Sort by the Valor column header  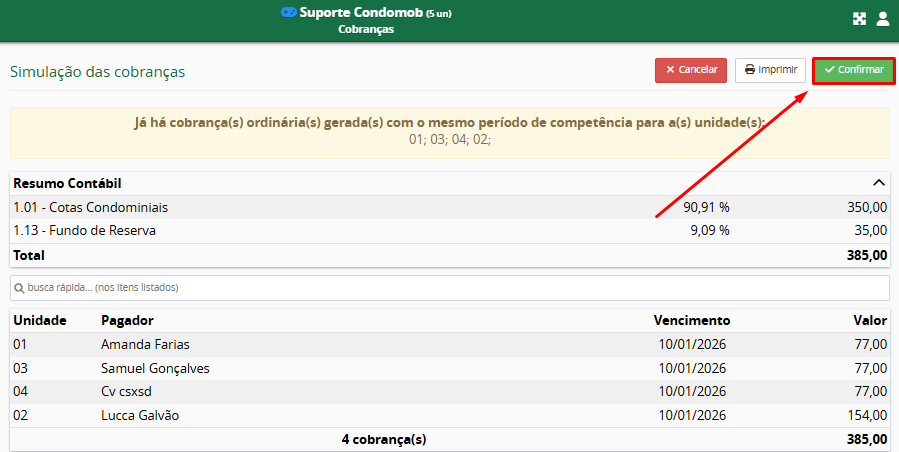(869, 321)
